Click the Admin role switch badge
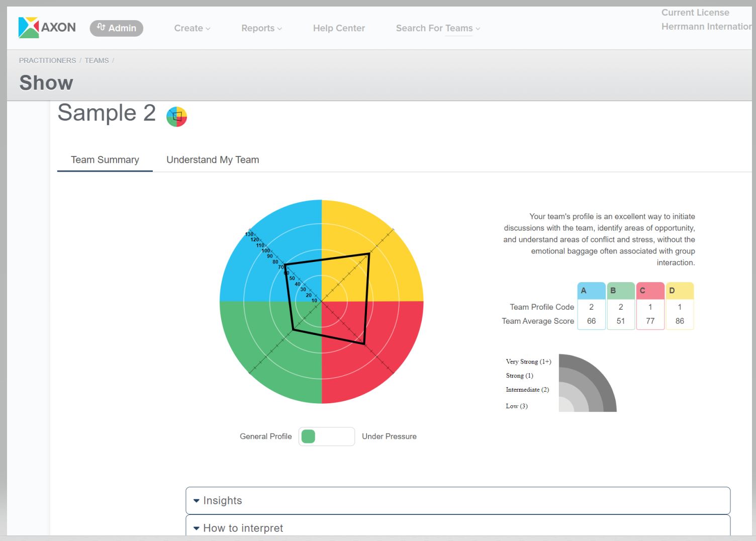 click(x=117, y=28)
